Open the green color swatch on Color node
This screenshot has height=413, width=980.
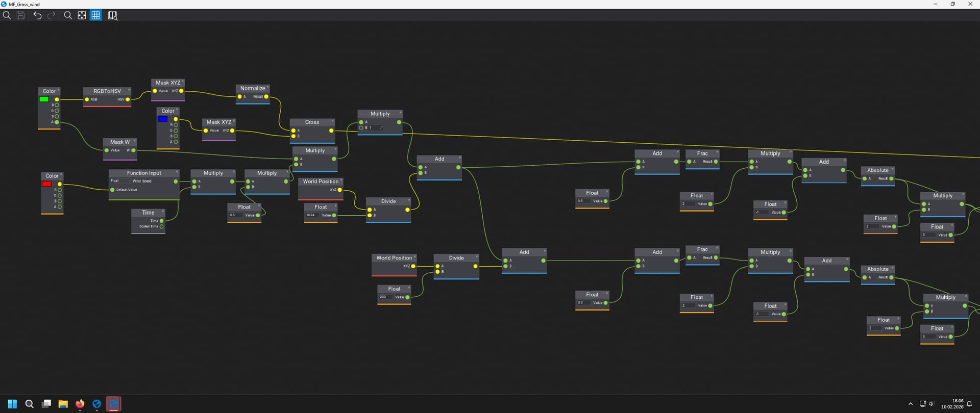(x=44, y=99)
